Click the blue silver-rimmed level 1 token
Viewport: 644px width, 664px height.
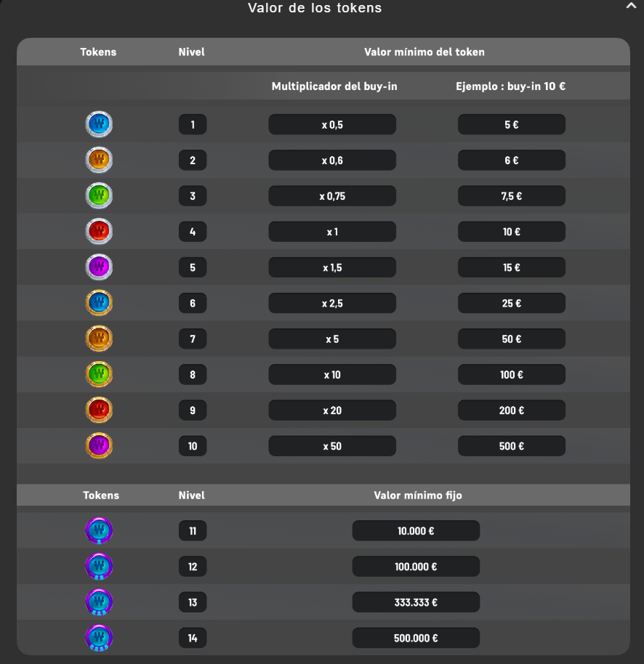coord(99,124)
